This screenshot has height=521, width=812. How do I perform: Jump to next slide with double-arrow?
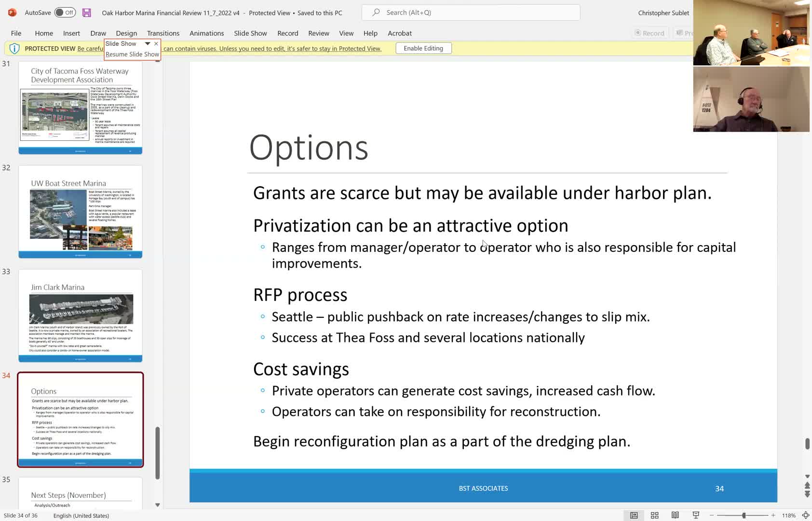[x=807, y=494]
